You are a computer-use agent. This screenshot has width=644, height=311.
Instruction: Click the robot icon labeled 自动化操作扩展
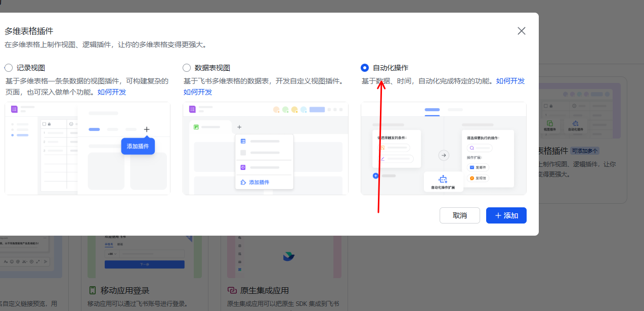[x=443, y=179]
